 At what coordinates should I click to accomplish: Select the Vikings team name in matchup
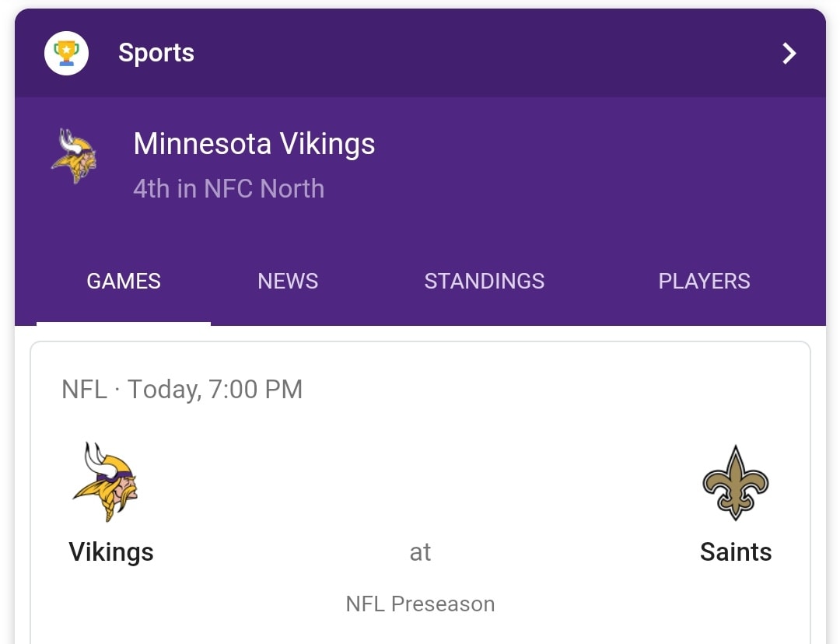(111, 552)
